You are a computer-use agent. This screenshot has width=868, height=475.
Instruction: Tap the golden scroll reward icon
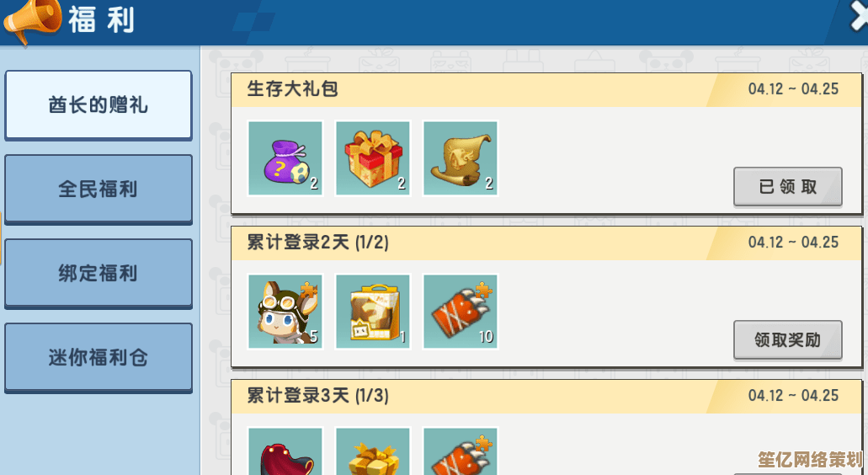[460, 158]
